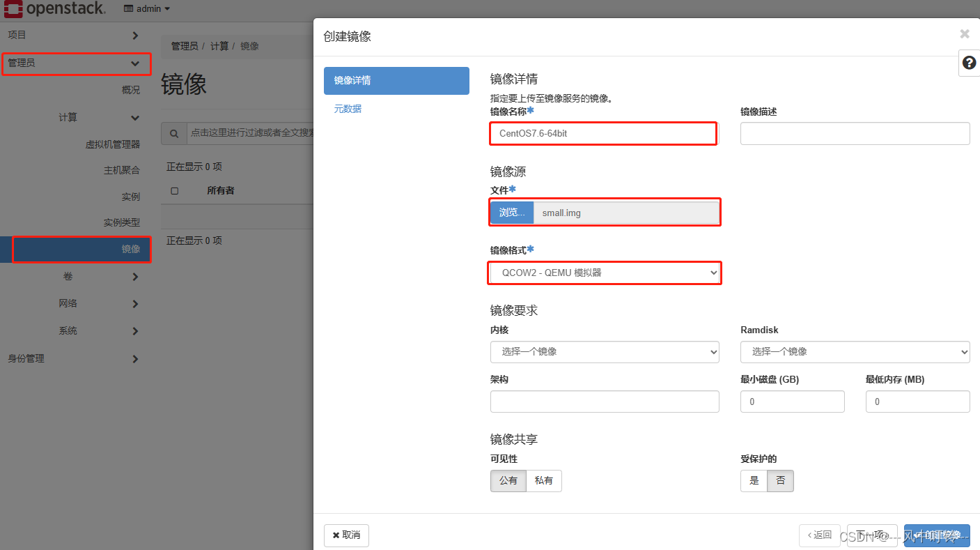Screen dimensions: 980x550
Task: Sort by the 所有者 column header
Action: click(221, 190)
